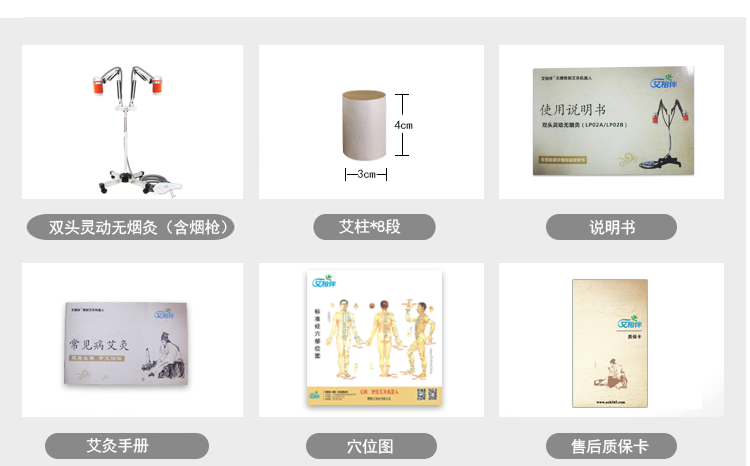Click the 艾灸手册 label button
Screen dimensions: 750x466
pos(127,446)
